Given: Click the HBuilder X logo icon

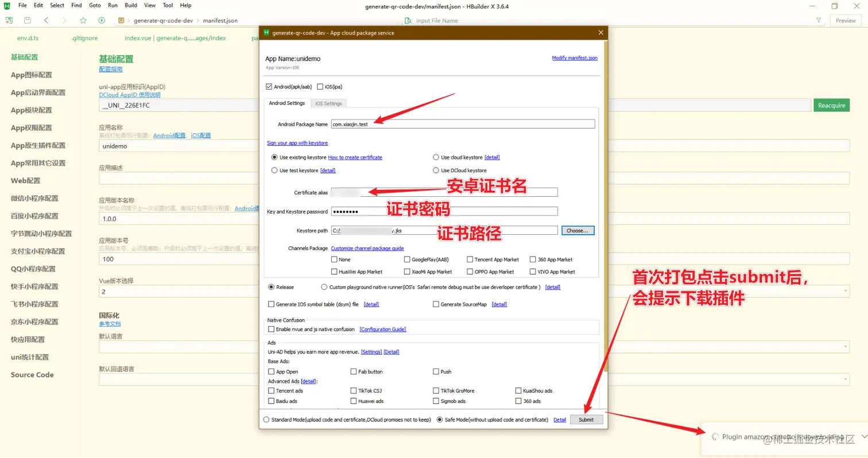Looking at the screenshot, I should (x=7, y=5).
